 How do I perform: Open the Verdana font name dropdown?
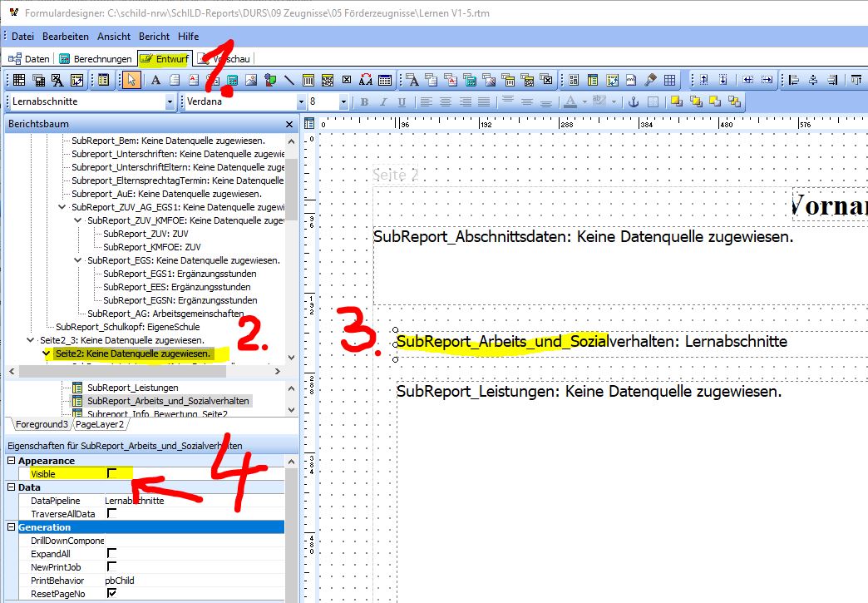point(301,101)
